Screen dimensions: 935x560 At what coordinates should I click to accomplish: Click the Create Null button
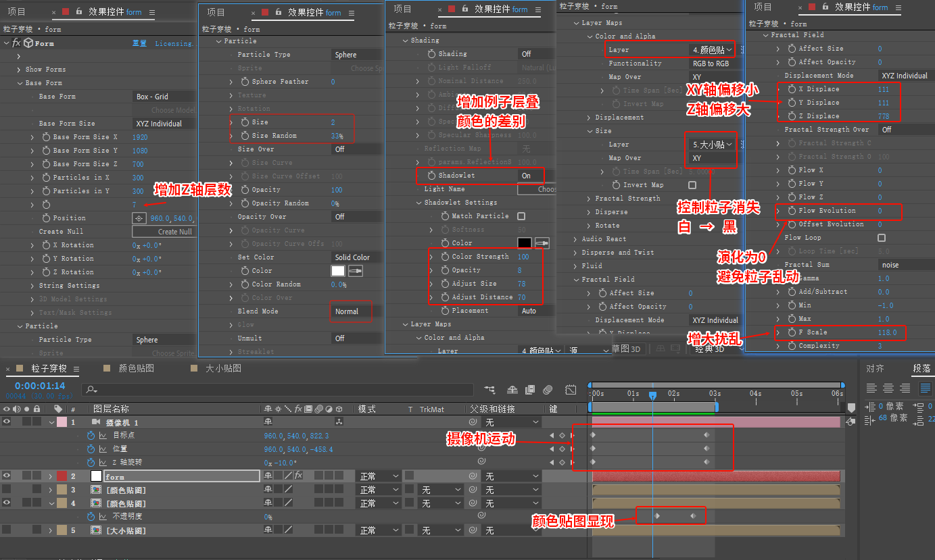[164, 232]
